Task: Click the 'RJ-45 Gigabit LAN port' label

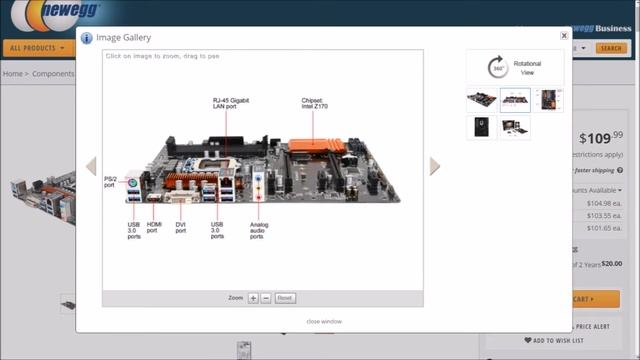Action: coord(231,103)
